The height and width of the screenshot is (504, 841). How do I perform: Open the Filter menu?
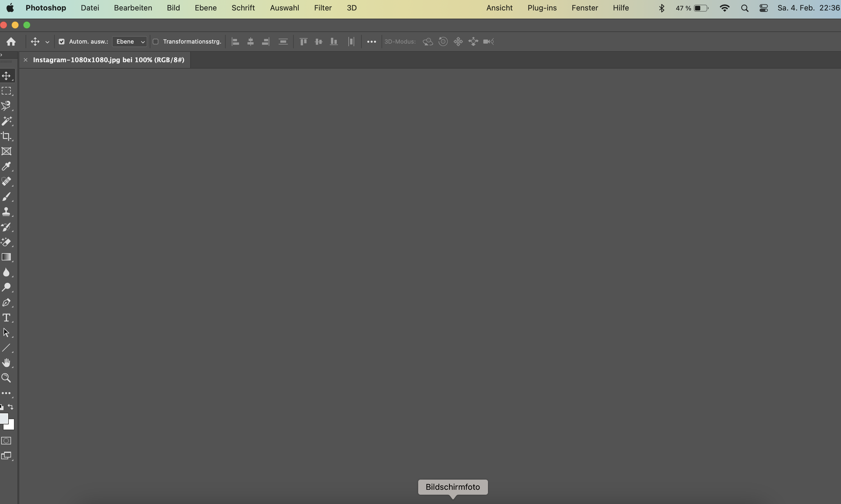322,8
